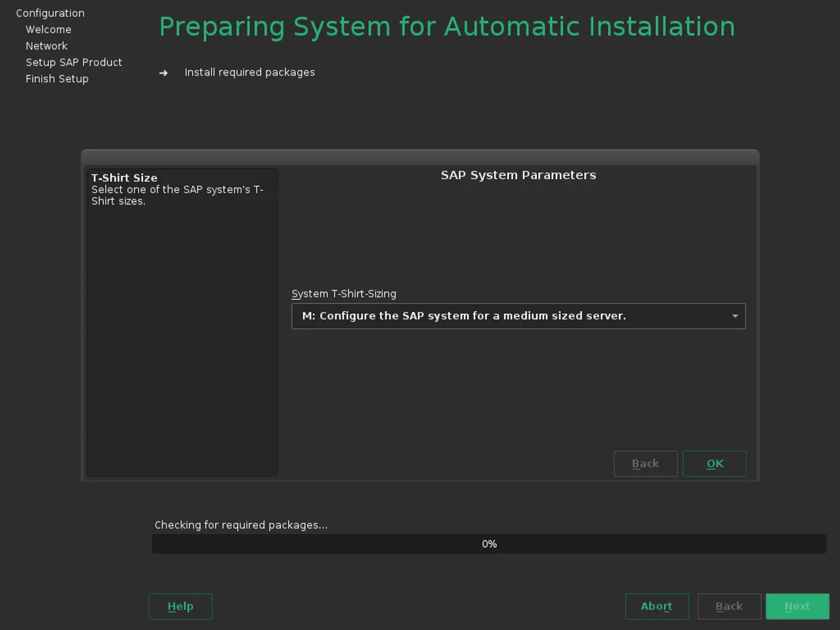Click the T-Shirt Size help heading
Screen dimensions: 840x630
click(124, 178)
